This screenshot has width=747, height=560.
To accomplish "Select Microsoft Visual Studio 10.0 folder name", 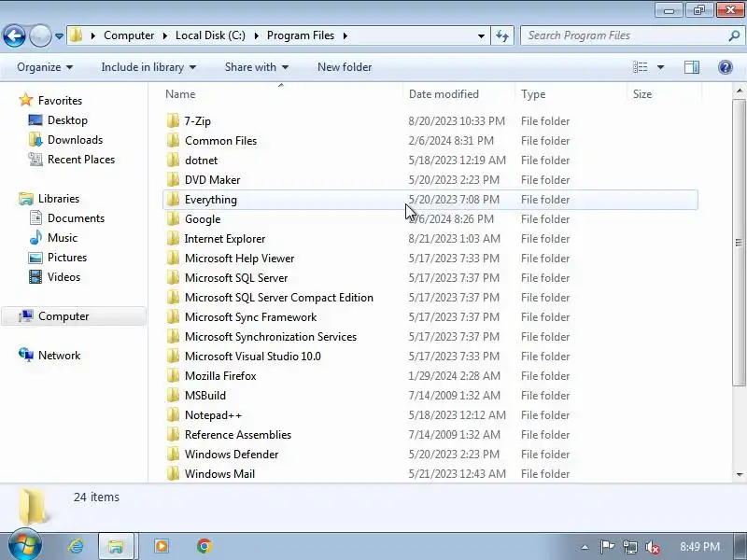I will pos(252,357).
